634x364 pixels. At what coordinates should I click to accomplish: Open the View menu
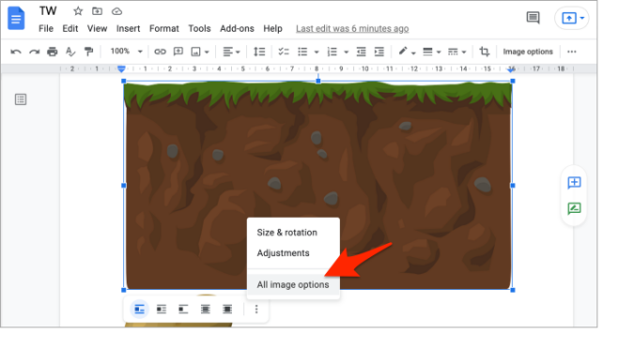[97, 29]
